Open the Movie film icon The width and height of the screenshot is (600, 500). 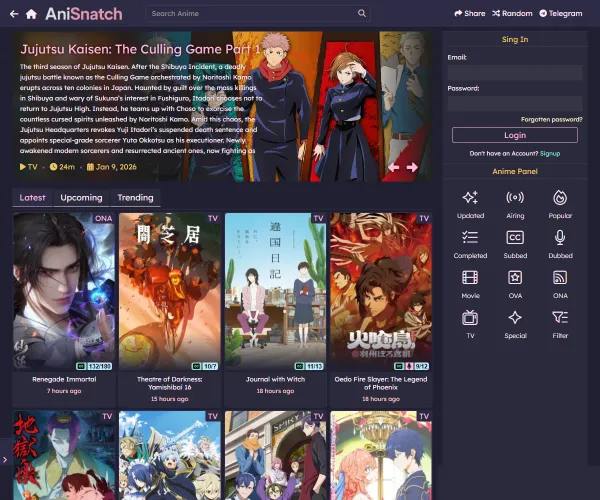470,277
